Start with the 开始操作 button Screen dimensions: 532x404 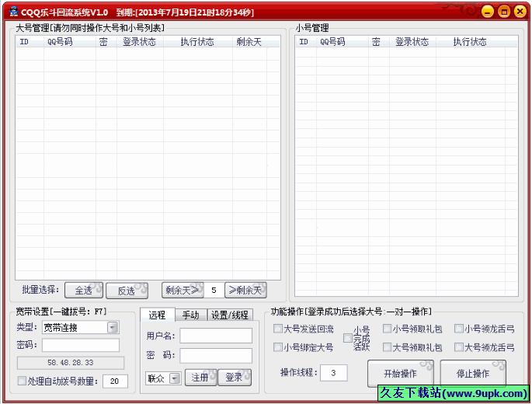click(400, 374)
